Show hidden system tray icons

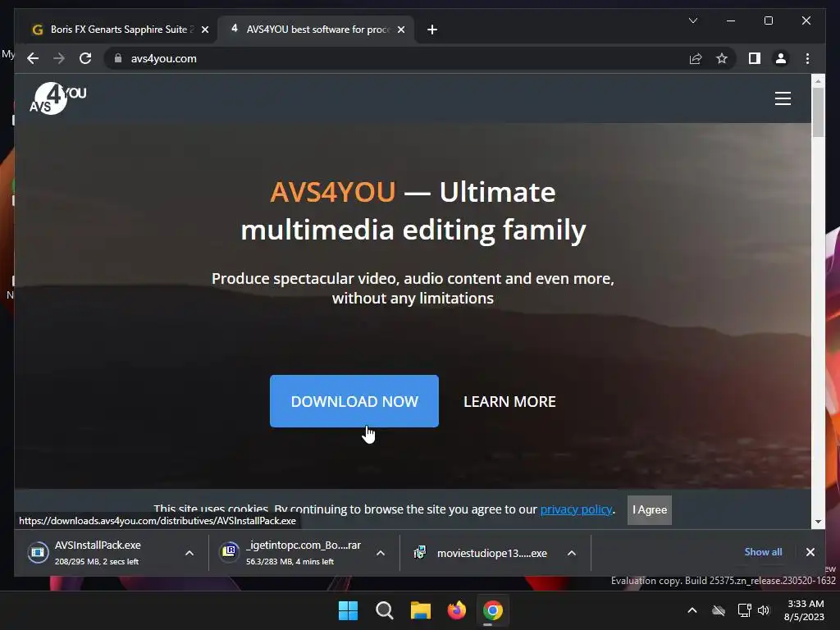pos(692,610)
